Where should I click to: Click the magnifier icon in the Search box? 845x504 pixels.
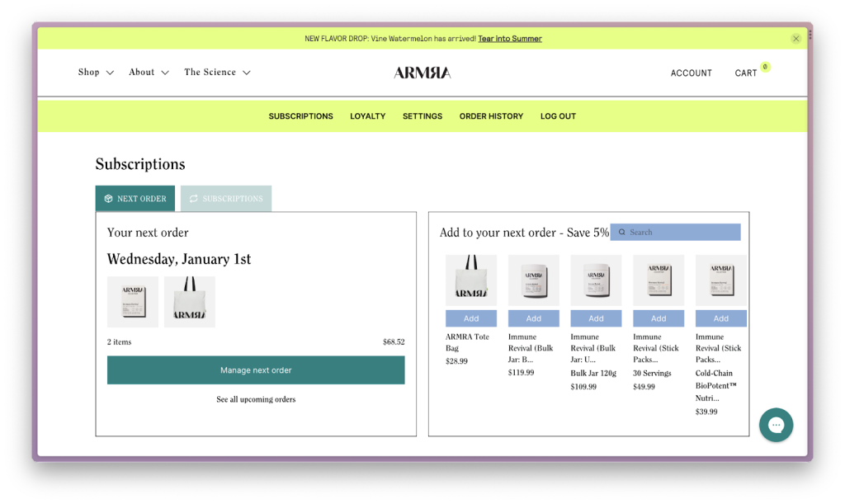pos(622,232)
